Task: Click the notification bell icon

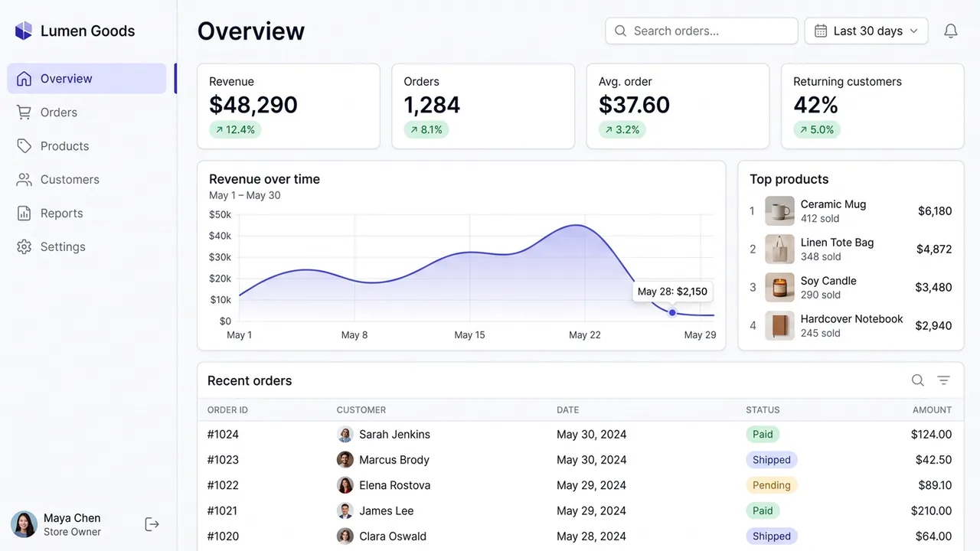Action: tap(951, 31)
